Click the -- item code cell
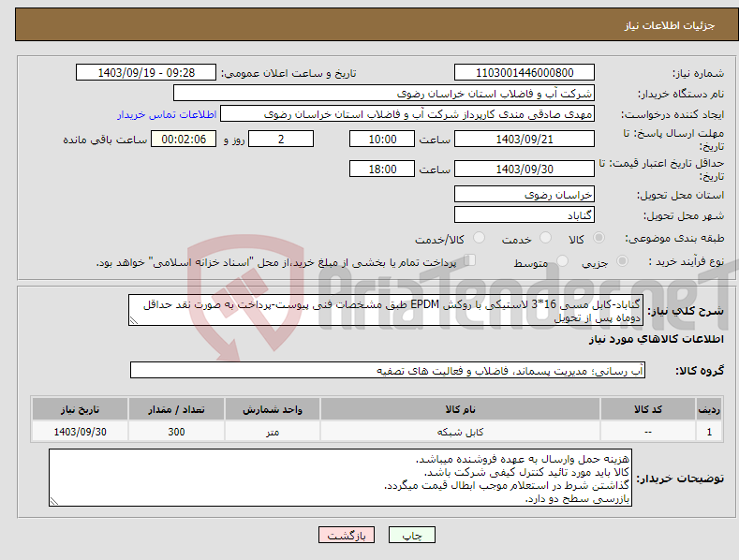This screenshot has height=560, width=739. click(648, 432)
